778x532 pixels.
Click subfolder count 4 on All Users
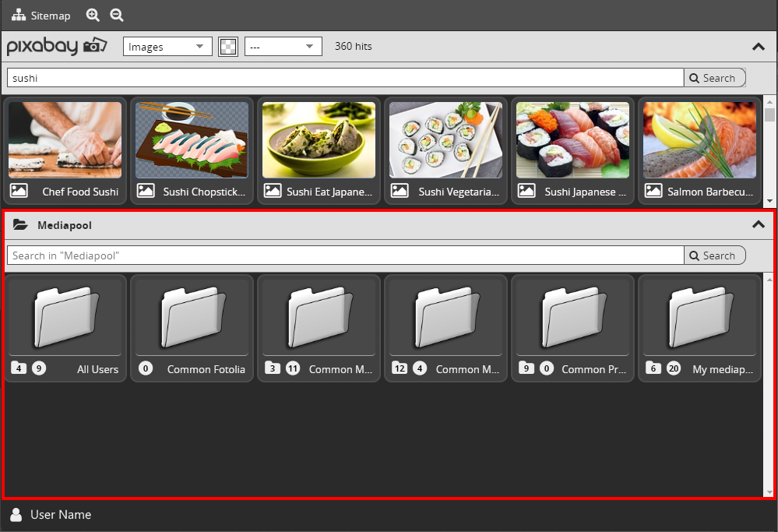click(19, 368)
